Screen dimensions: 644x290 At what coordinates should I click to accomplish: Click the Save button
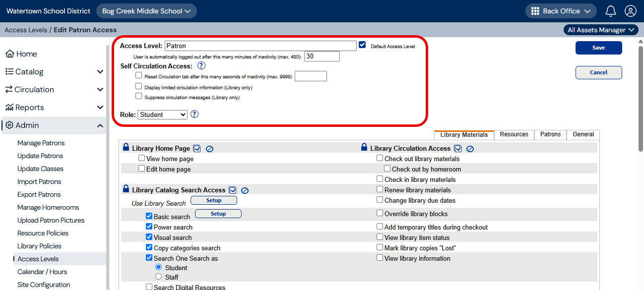coord(598,47)
